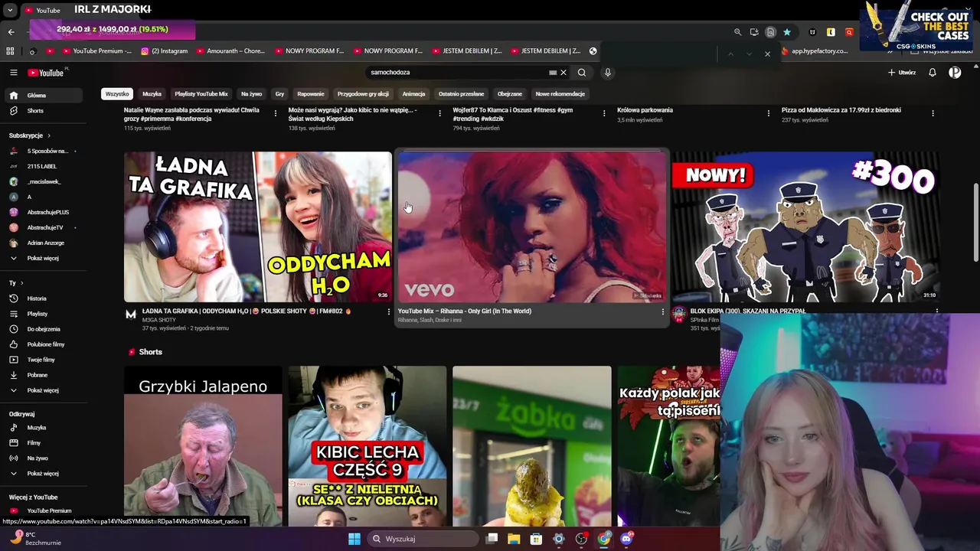Image resolution: width=980 pixels, height=551 pixels.
Task: Click in the YouTube search field
Action: click(457, 73)
